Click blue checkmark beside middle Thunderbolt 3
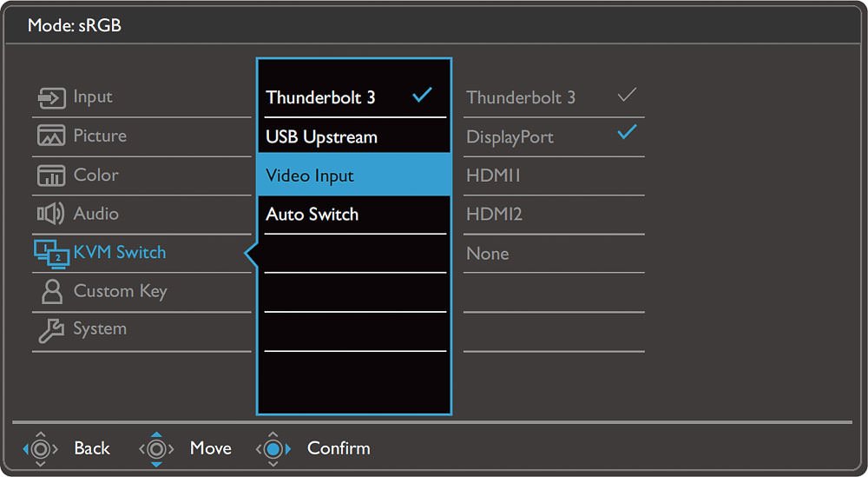868x477 pixels. pyautogui.click(x=422, y=95)
